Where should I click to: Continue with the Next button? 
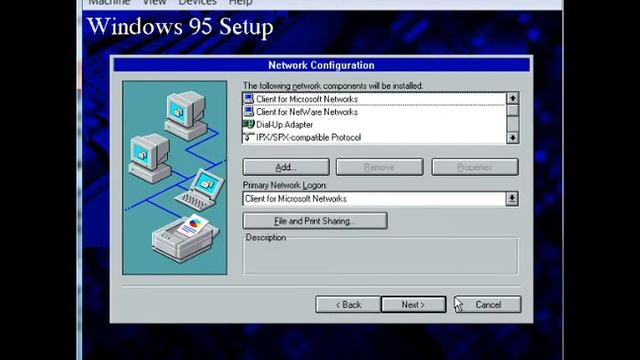tap(413, 304)
